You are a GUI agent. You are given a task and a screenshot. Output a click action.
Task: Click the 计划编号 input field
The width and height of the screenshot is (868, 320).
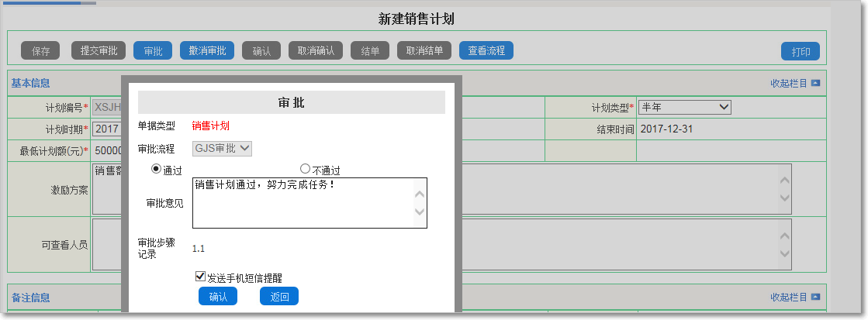(107, 107)
